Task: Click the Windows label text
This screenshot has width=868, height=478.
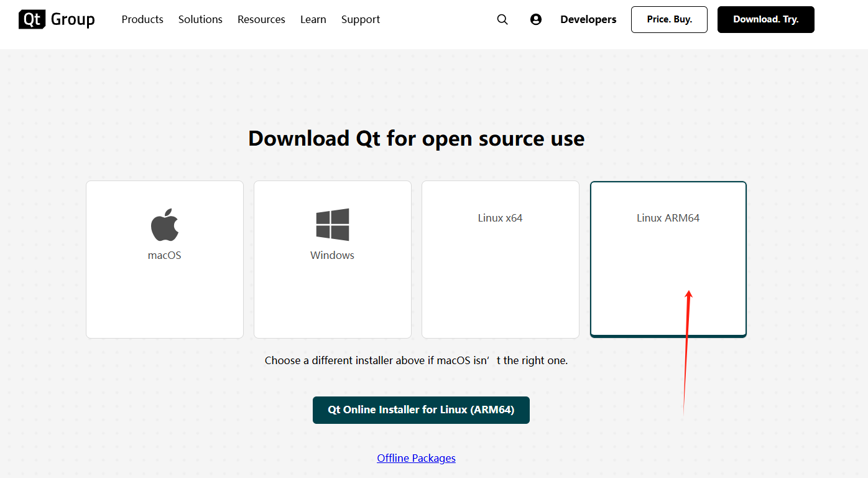Action: pyautogui.click(x=333, y=255)
